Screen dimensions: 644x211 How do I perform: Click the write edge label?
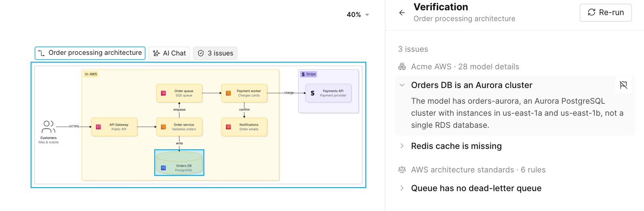click(x=180, y=143)
